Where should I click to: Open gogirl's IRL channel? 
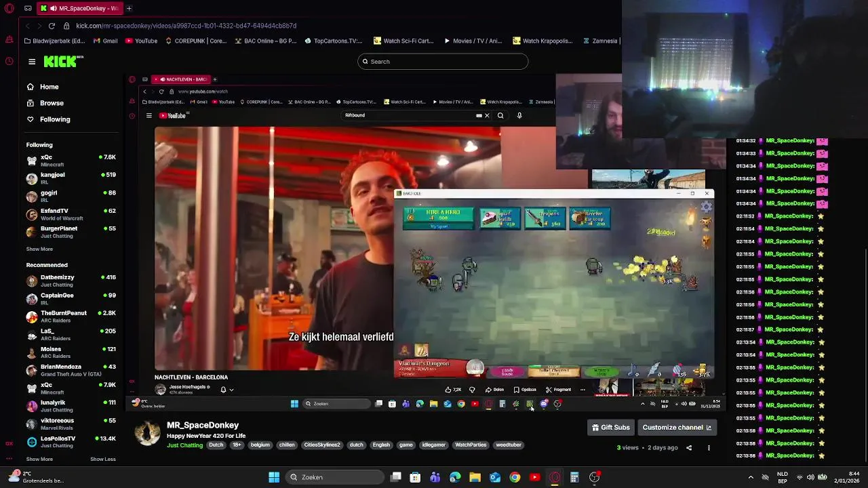[x=71, y=197]
